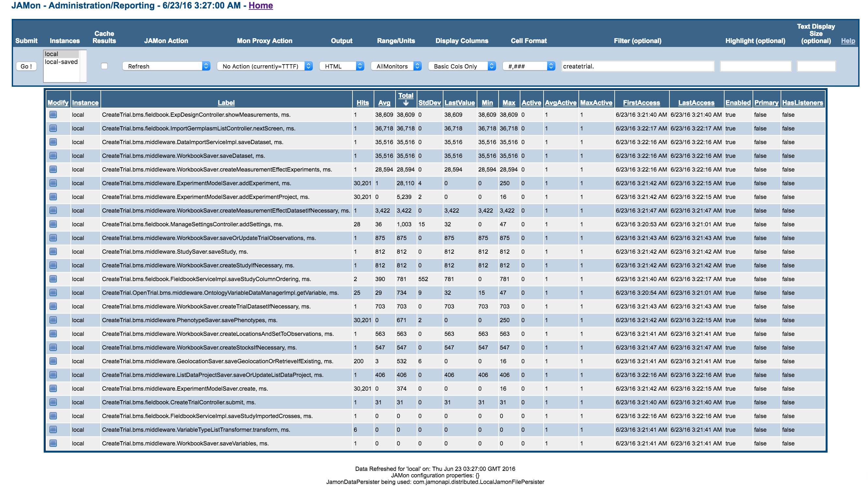868x495 pixels.
Task: Click the Help link
Action: pos(847,41)
